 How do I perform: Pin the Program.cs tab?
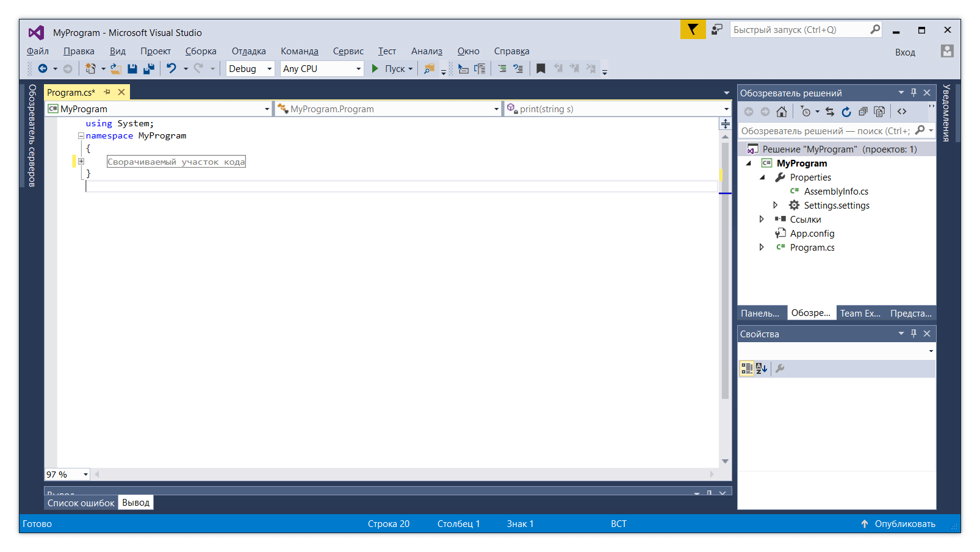tap(107, 92)
